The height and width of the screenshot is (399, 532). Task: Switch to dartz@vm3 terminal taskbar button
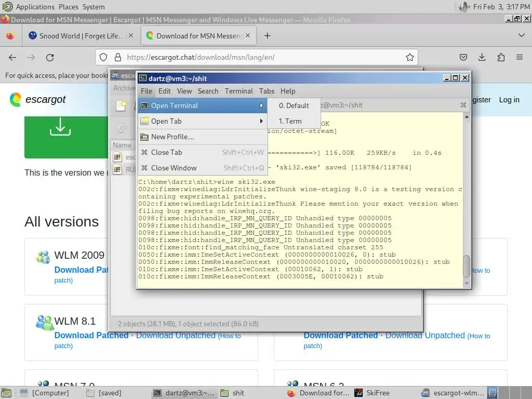tap(184, 393)
